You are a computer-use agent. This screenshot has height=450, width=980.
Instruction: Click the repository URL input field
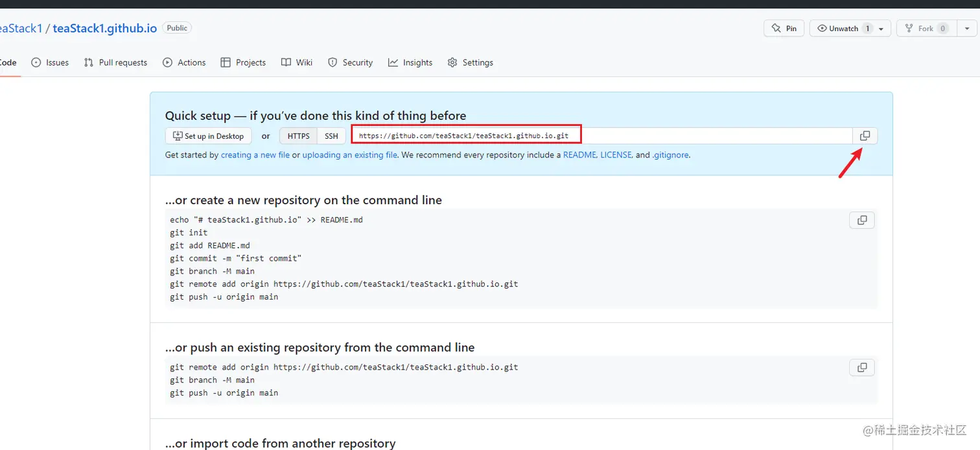tap(601, 136)
